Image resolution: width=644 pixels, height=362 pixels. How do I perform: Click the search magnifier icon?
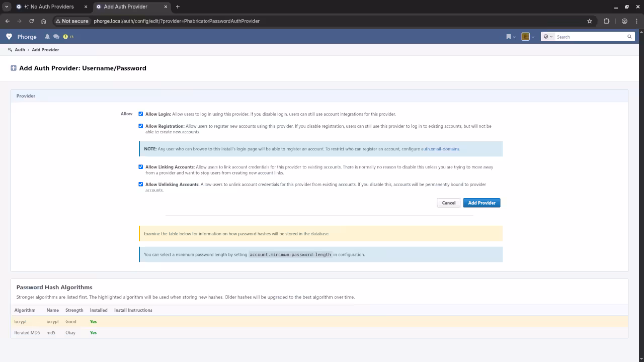click(x=629, y=37)
